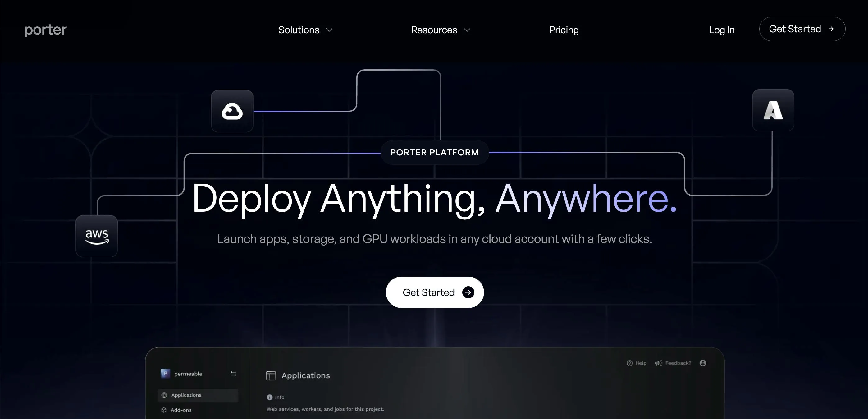The width and height of the screenshot is (868, 419).
Task: Click the AWS logo tile
Action: pos(97,236)
